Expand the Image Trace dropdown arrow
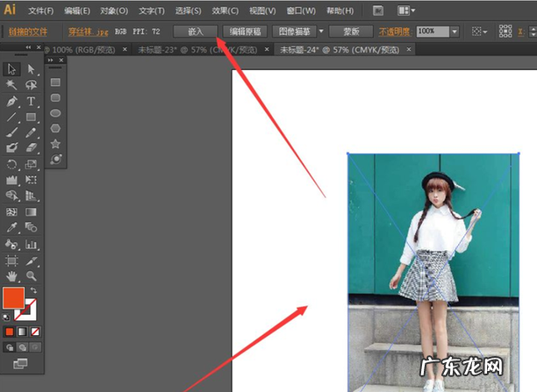This screenshot has width=537, height=392. [x=321, y=31]
